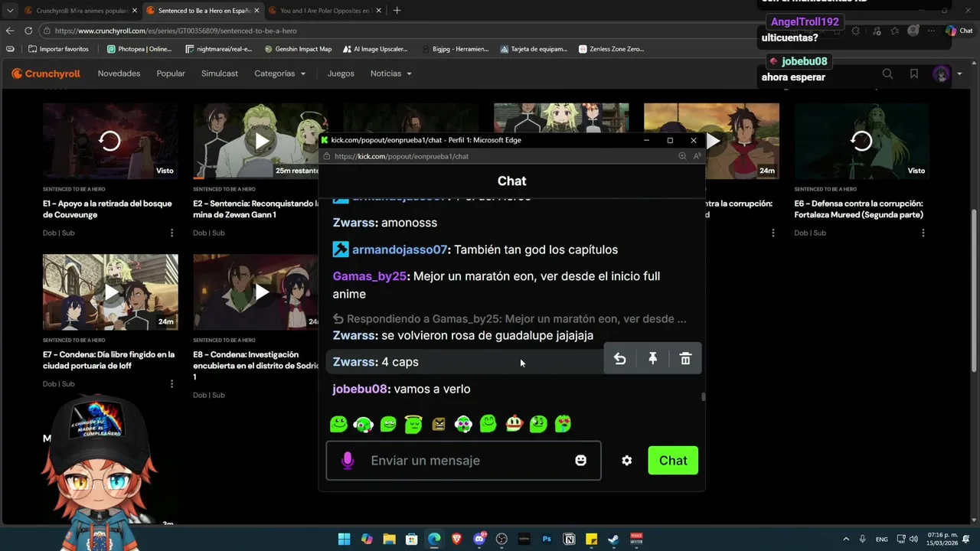This screenshot has width=980, height=551.
Task: Open more options for episode E6
Action: [923, 233]
